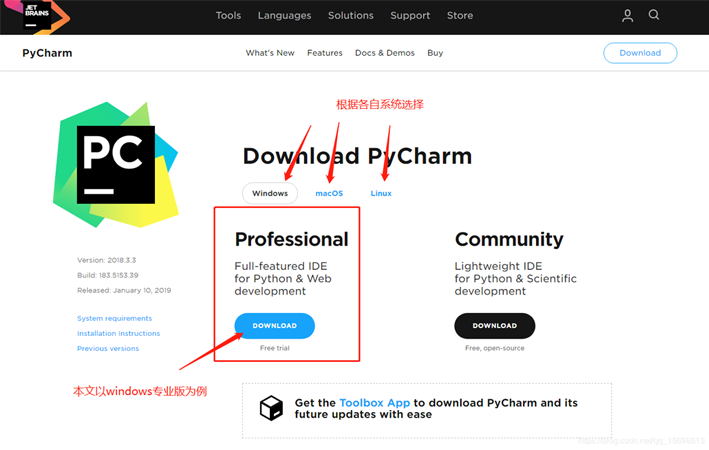Viewport: 709px width, 450px height.
Task: Open Installation Instructions link
Action: (118, 333)
